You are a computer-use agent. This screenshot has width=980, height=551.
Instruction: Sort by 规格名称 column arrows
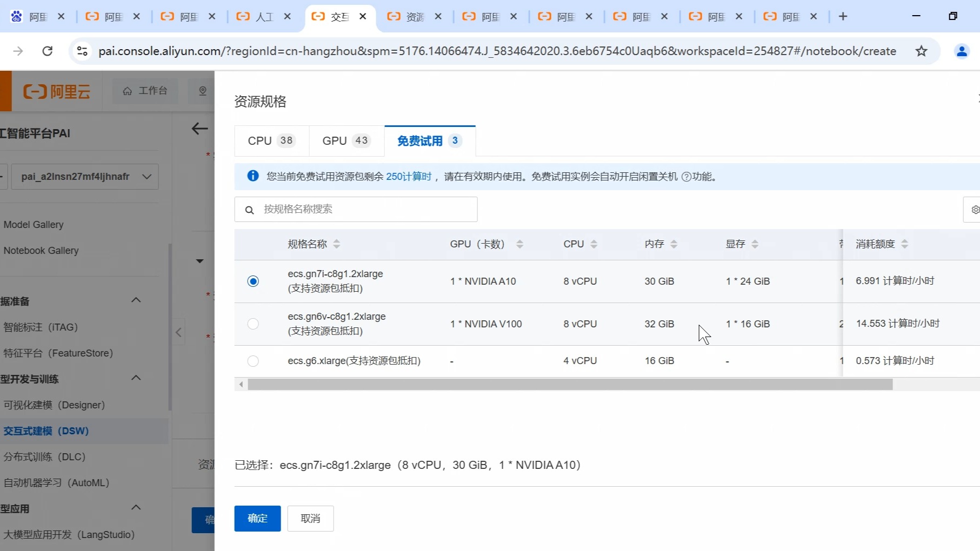pos(337,244)
